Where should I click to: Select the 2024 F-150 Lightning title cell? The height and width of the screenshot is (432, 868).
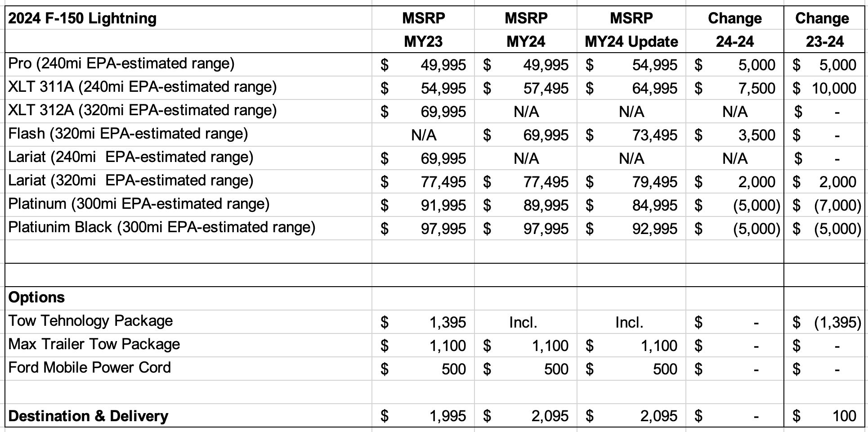point(83,18)
